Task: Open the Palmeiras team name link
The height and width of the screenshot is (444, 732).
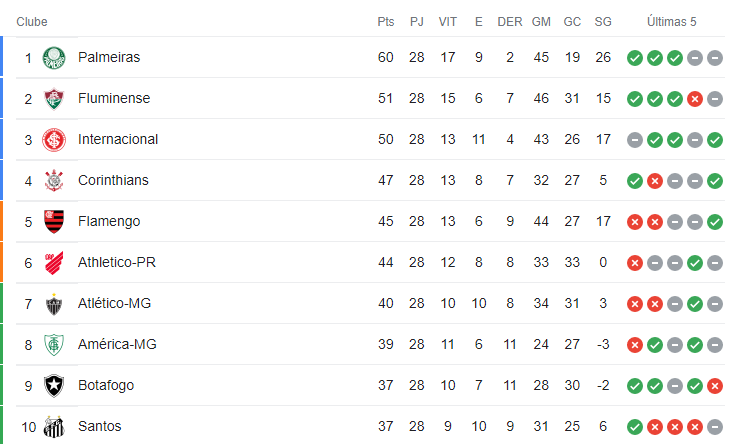Action: click(x=109, y=57)
